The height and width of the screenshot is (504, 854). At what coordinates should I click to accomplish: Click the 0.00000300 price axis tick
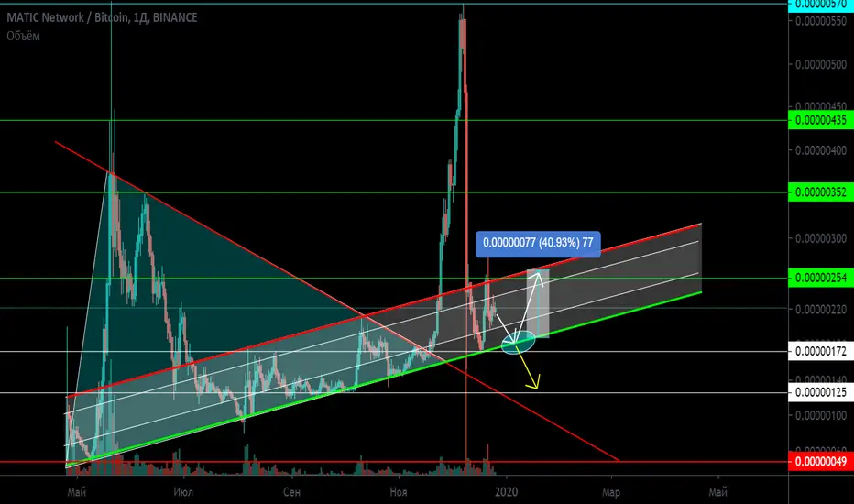click(x=821, y=238)
